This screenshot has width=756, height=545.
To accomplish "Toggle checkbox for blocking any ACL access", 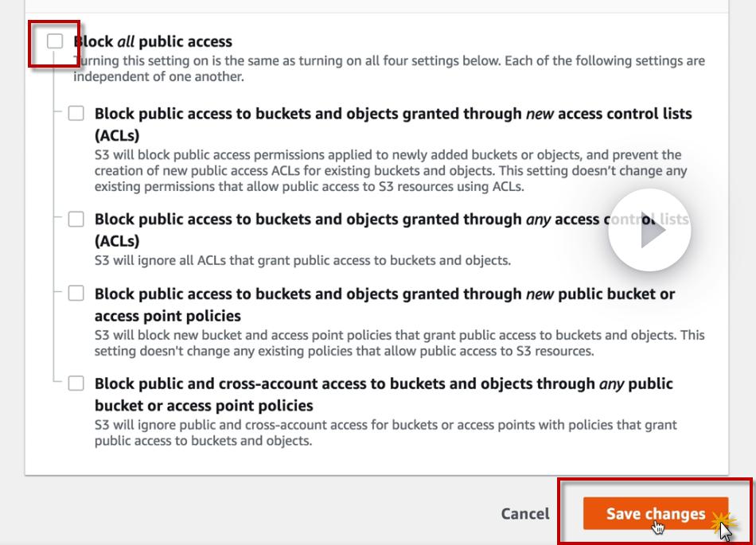I will (x=76, y=219).
